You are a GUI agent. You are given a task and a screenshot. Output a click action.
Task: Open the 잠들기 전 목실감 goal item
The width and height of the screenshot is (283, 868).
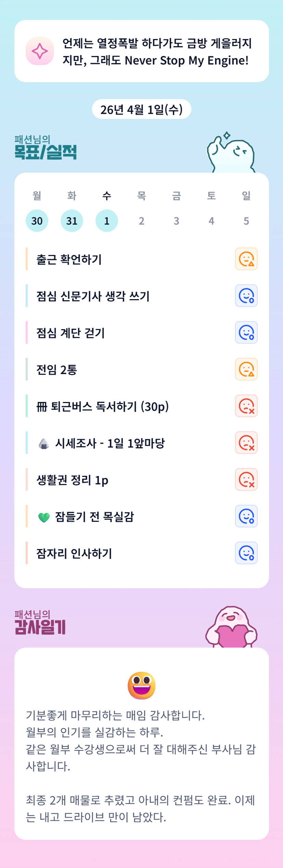pos(94,517)
